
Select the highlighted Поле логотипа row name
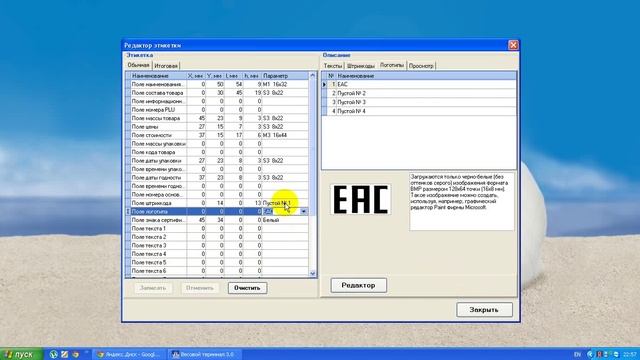[158, 211]
